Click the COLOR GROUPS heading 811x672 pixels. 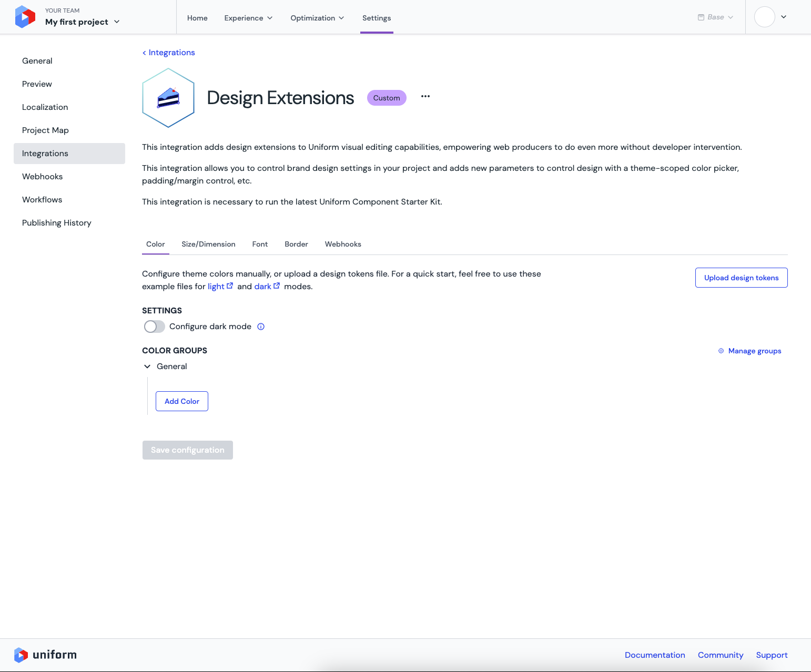(175, 351)
